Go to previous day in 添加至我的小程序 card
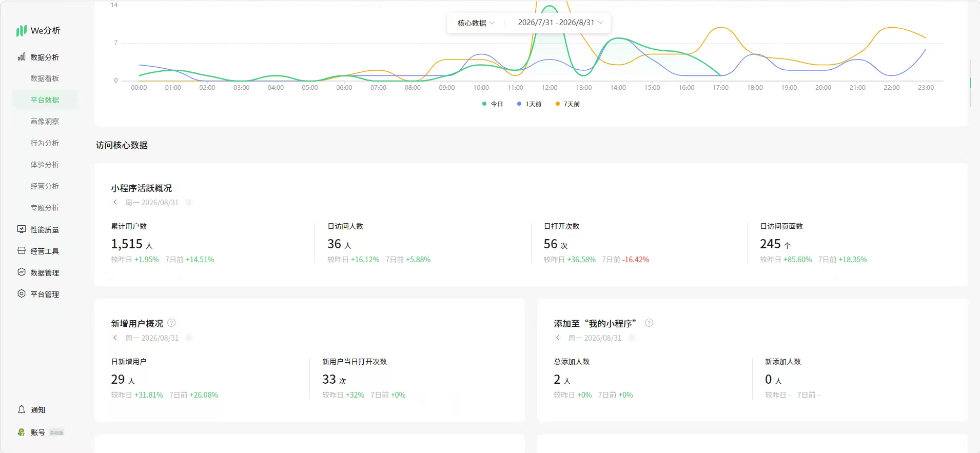Image resolution: width=980 pixels, height=453 pixels. [558, 338]
